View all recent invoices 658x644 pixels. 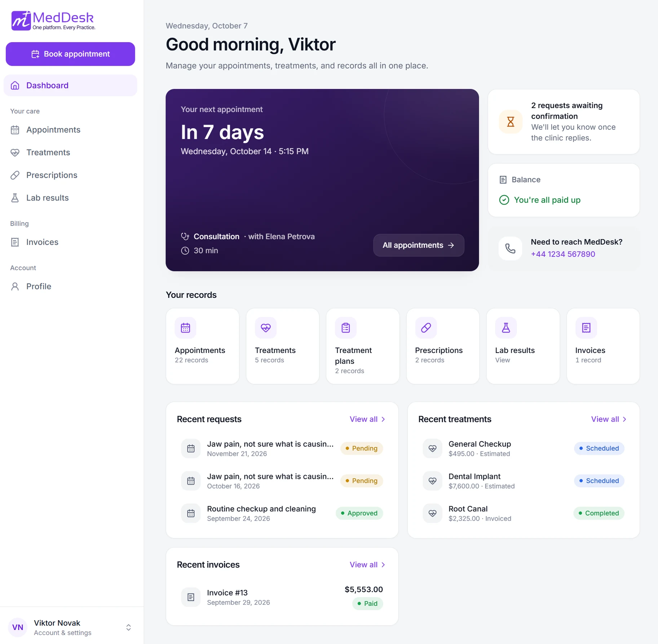[368, 565]
